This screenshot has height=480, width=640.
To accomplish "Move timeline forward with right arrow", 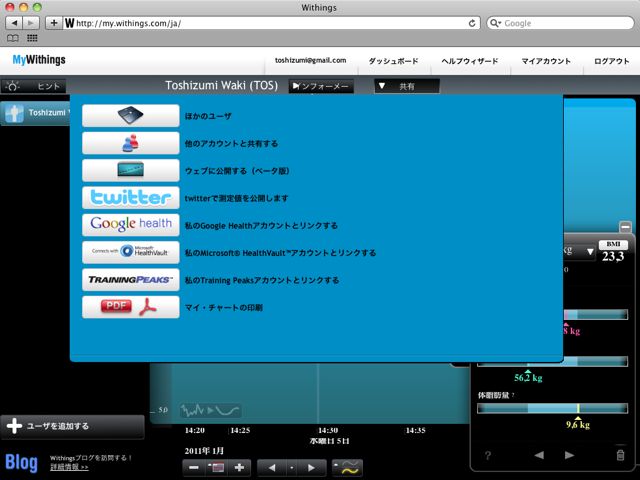I will 311,468.
